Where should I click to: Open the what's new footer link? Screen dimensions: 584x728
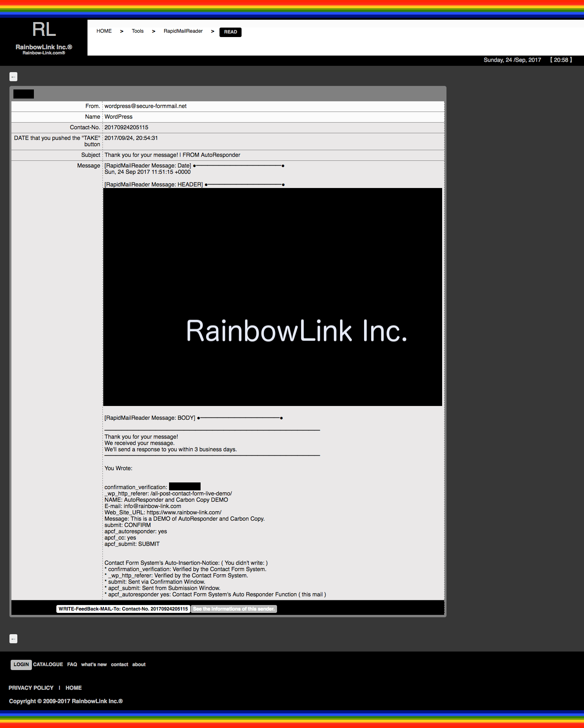click(94, 665)
